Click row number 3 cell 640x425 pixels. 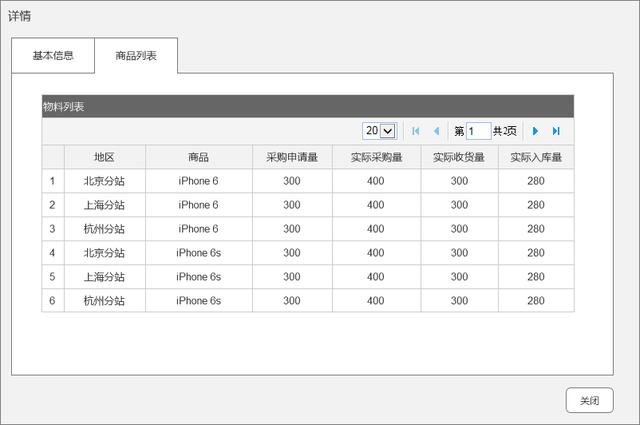[53, 229]
